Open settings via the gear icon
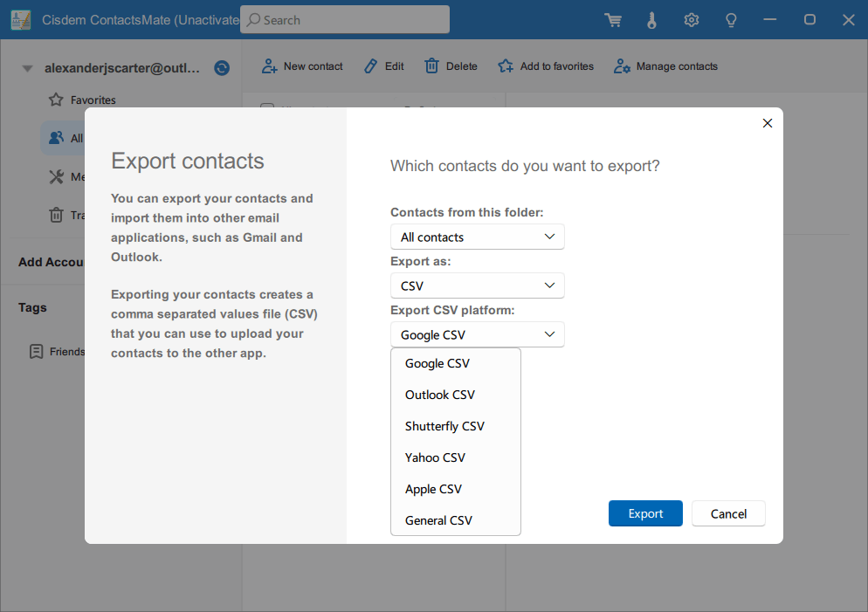 tap(692, 20)
